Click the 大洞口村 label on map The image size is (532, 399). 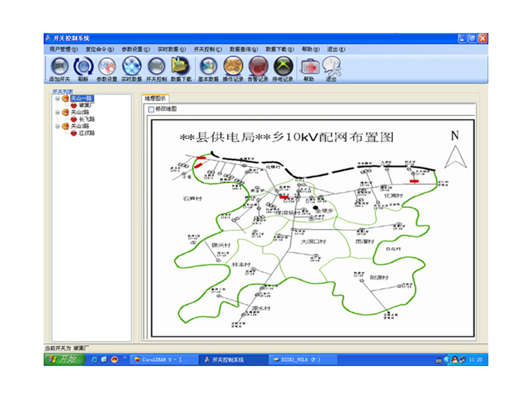click(x=313, y=242)
